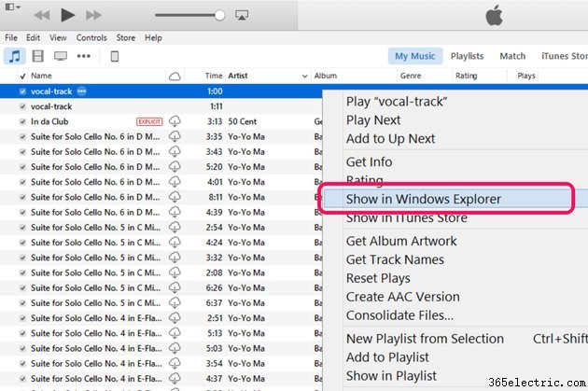Choose Create AAC Version
This screenshot has height=391, width=588.
click(403, 297)
